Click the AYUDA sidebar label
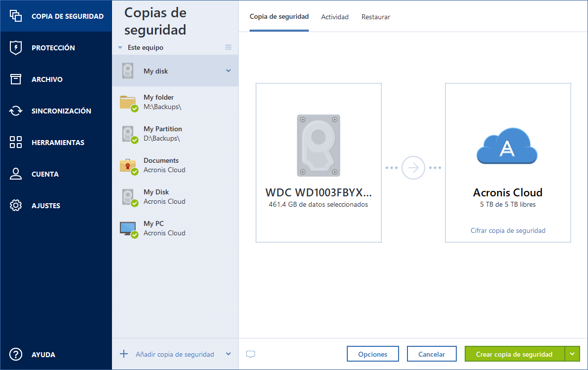This screenshot has height=370, width=588. (x=43, y=355)
